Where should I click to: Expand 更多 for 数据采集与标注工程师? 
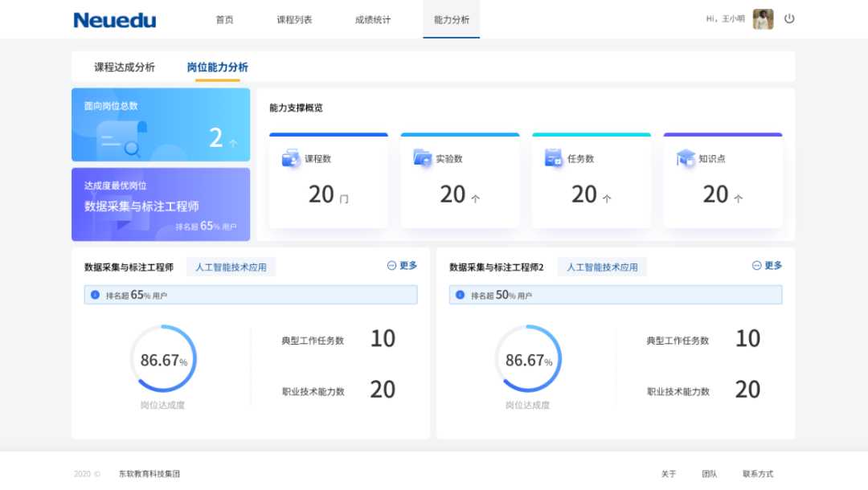pyautogui.click(x=403, y=266)
